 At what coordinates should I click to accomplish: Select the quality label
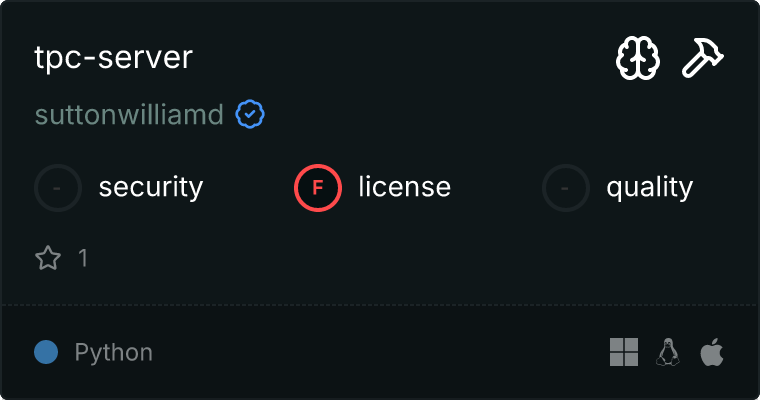pos(649,187)
